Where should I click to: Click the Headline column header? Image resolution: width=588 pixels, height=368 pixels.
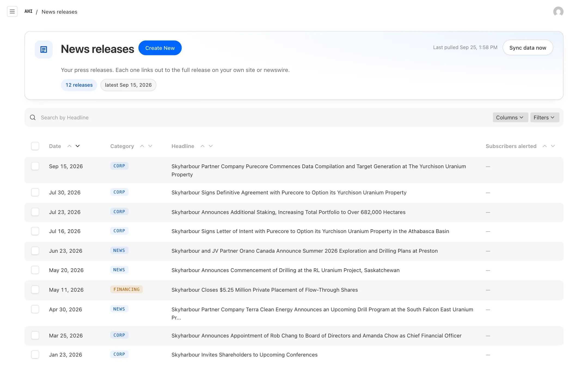183,146
